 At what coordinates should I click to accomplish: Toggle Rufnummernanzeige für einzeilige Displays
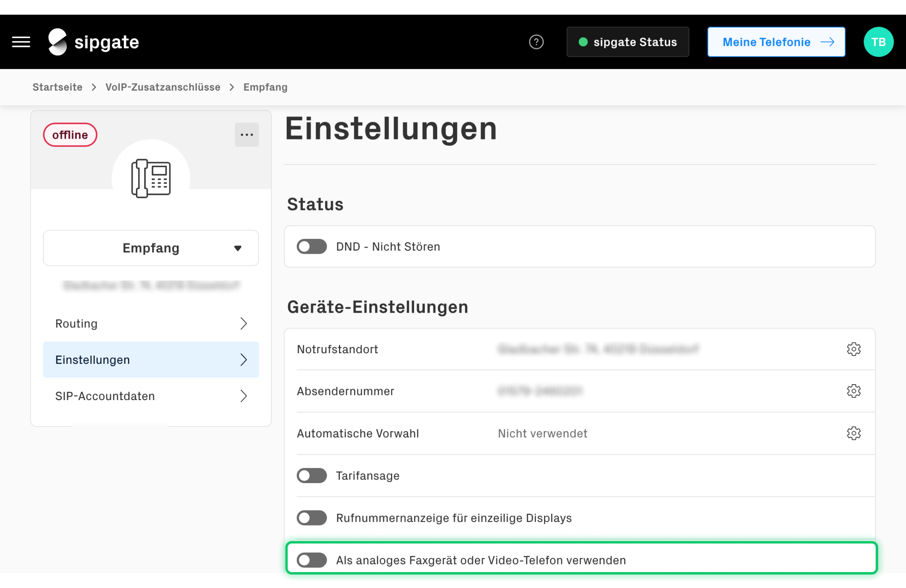(x=312, y=518)
